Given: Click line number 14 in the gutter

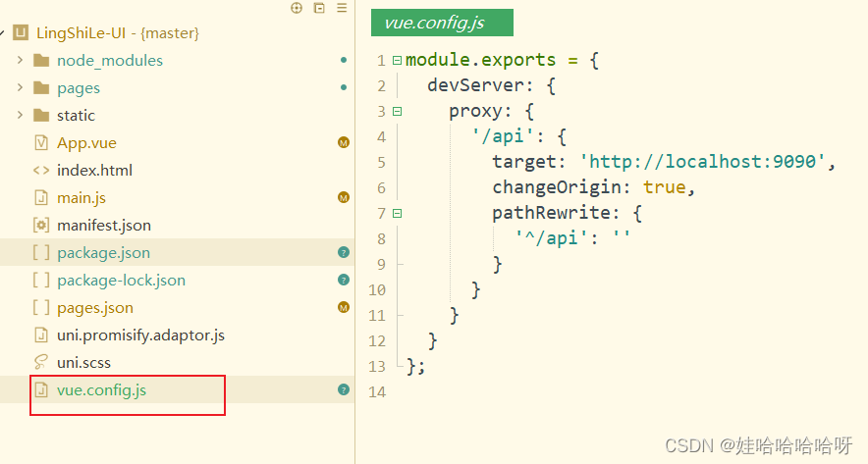Looking at the screenshot, I should 377,392.
